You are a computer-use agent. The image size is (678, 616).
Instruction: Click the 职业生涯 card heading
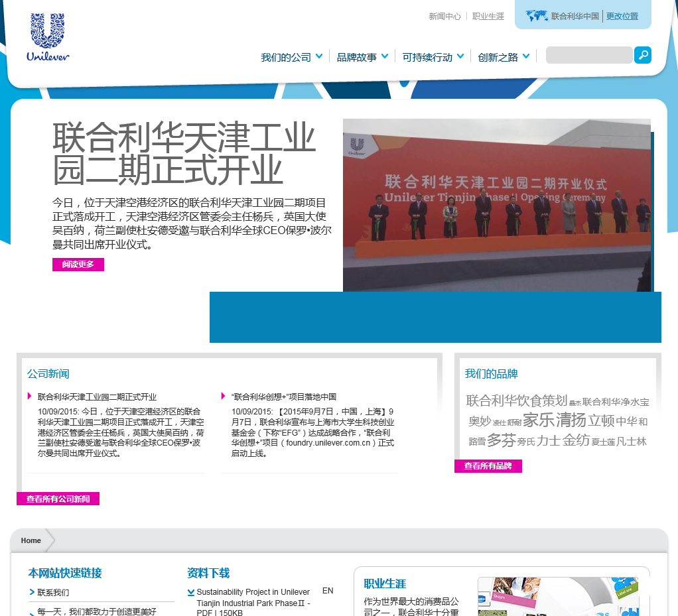385,584
